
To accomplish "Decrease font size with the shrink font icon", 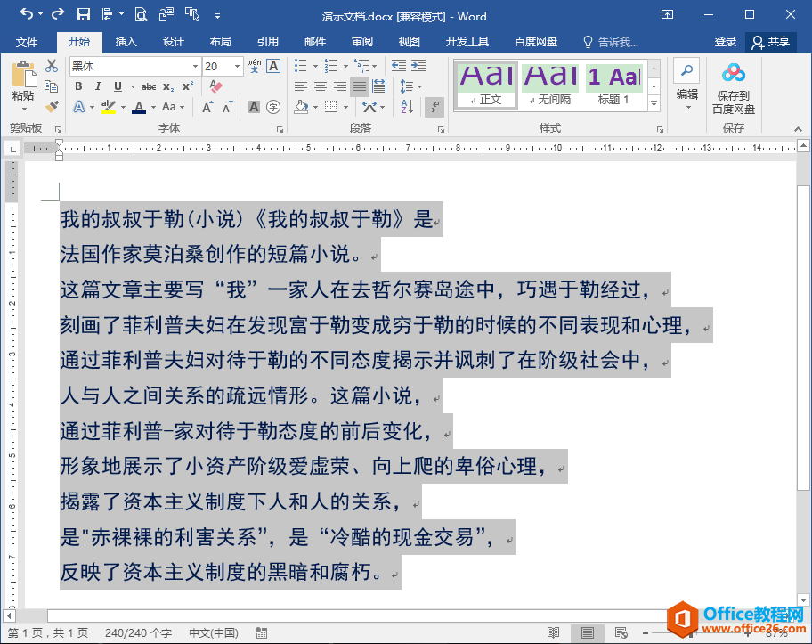I will pyautogui.click(x=227, y=107).
